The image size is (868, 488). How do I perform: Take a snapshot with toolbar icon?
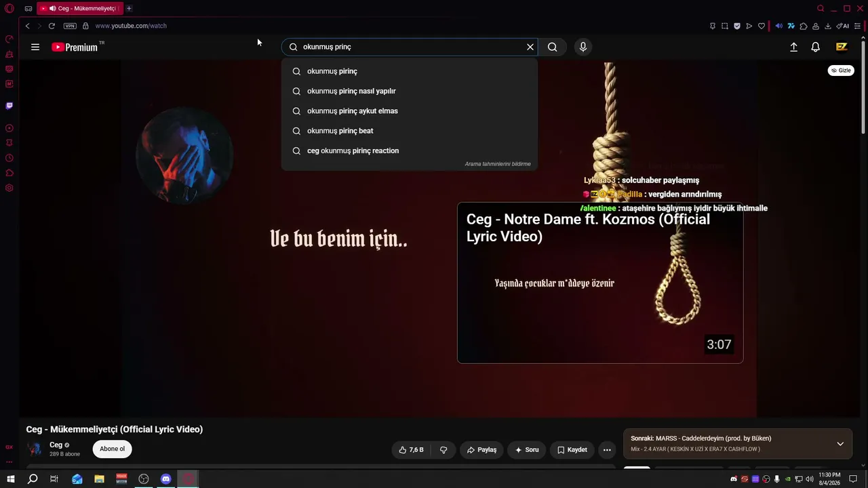[x=725, y=26]
